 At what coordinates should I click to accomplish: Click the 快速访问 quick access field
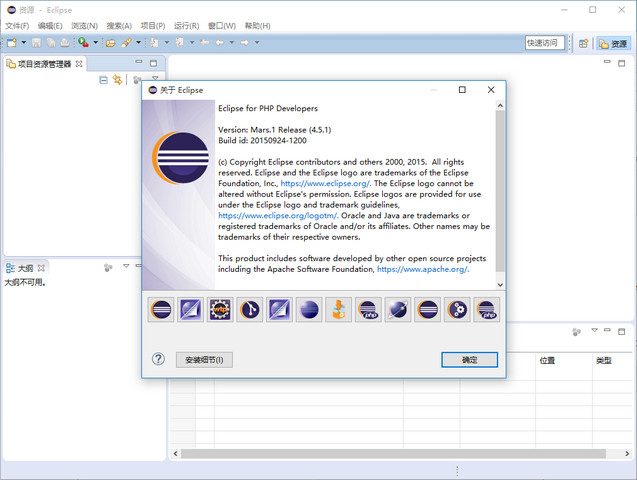(545, 43)
